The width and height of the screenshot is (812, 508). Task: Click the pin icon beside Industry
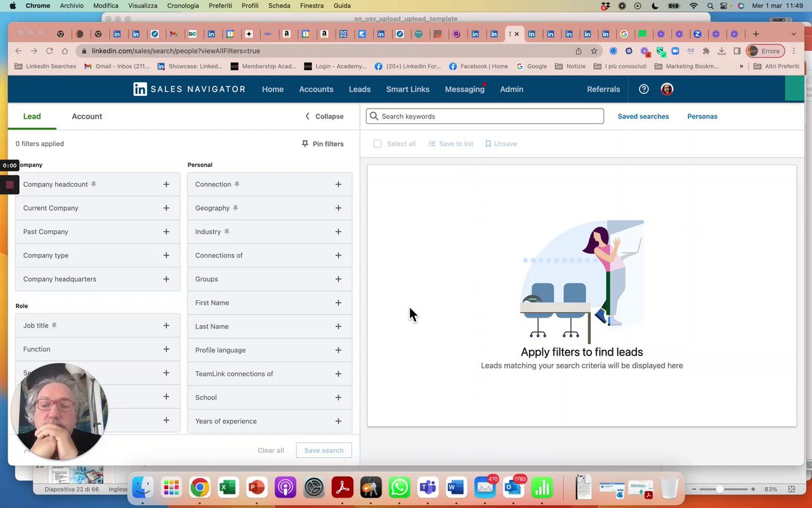pos(226,232)
